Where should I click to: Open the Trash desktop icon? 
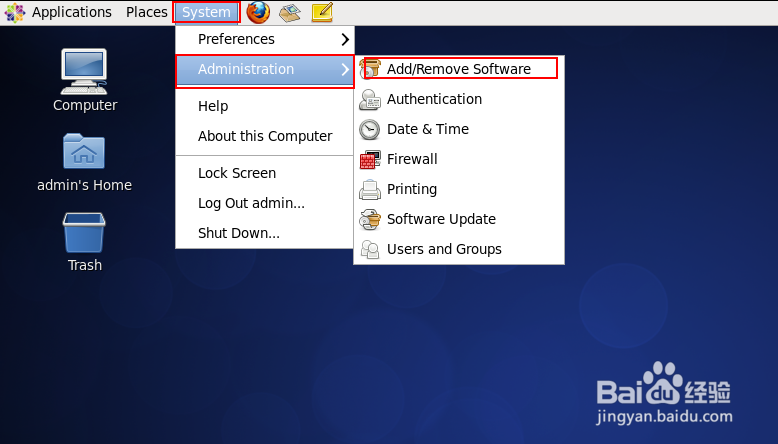tap(84, 233)
